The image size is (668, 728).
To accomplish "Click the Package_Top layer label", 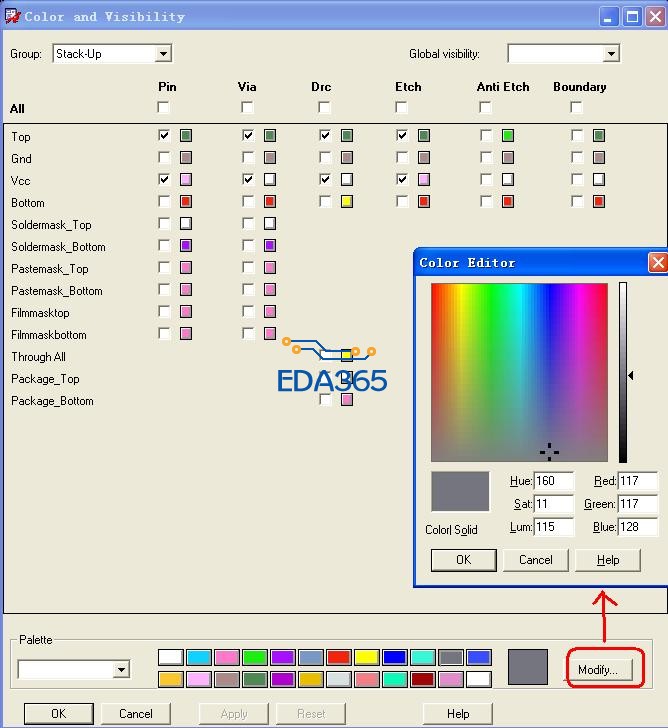I will [x=45, y=379].
